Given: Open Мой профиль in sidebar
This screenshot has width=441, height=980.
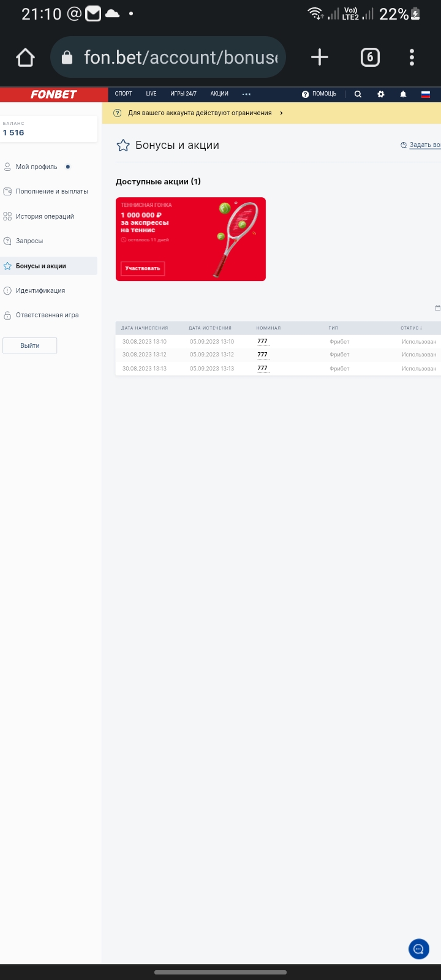Looking at the screenshot, I should pyautogui.click(x=36, y=167).
